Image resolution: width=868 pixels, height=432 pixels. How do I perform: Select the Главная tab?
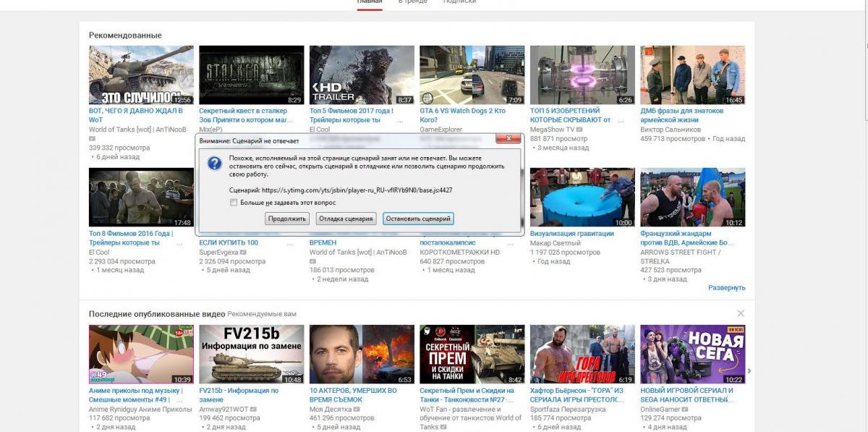[x=369, y=2]
